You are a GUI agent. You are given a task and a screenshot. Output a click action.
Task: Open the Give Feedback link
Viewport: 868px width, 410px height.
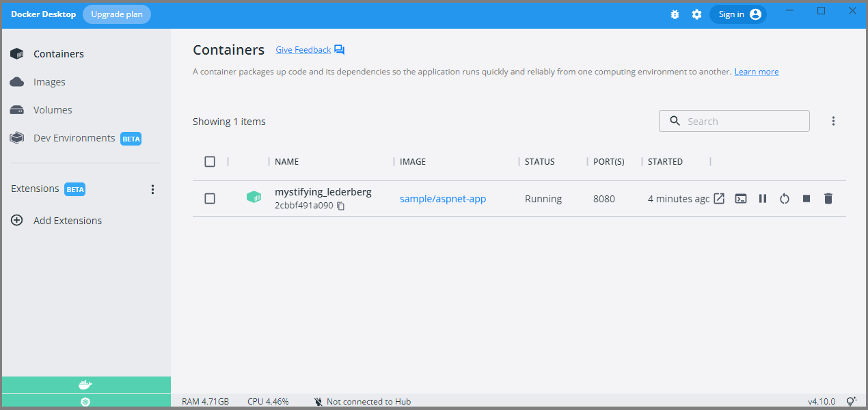coord(303,50)
